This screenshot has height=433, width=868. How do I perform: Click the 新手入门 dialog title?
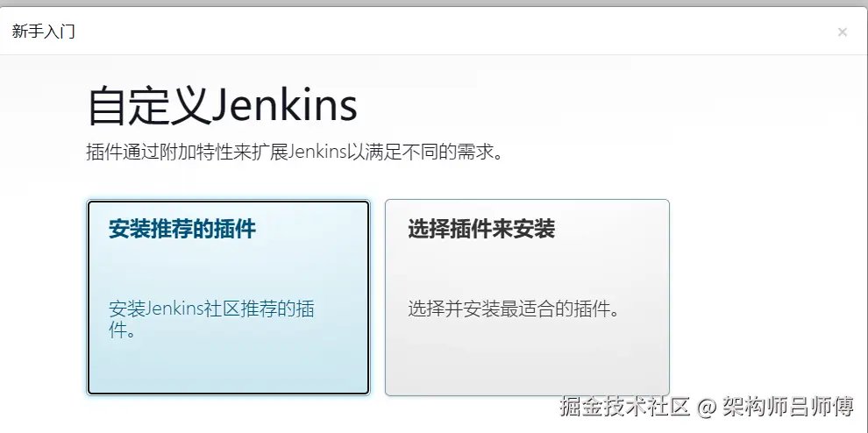pyautogui.click(x=43, y=32)
